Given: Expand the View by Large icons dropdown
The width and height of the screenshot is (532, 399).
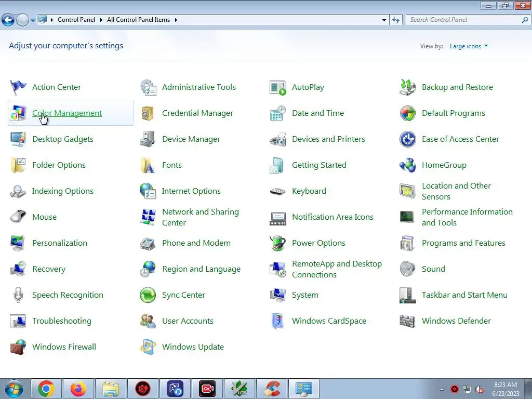Looking at the screenshot, I should coord(469,46).
